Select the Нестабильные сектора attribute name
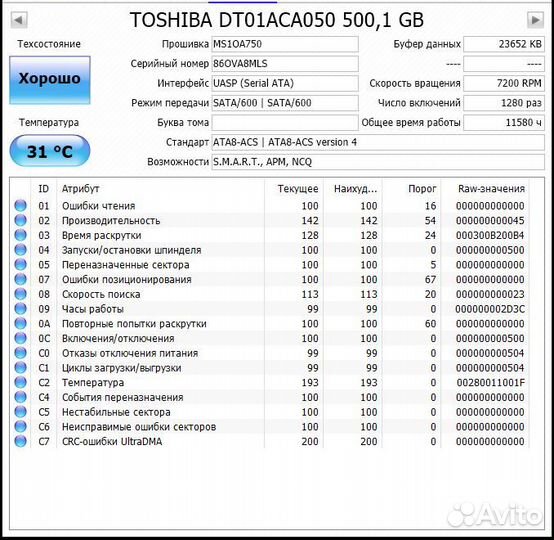The image size is (554, 540). click(116, 412)
